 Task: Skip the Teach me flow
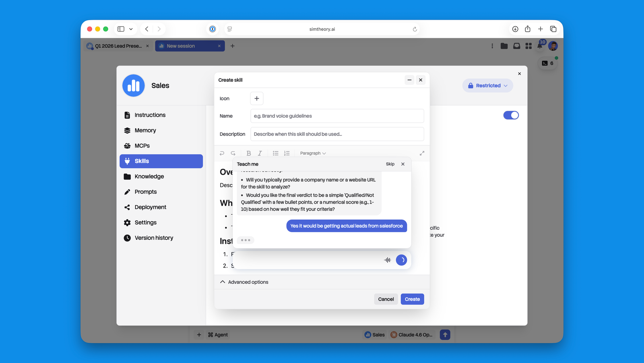click(x=390, y=164)
